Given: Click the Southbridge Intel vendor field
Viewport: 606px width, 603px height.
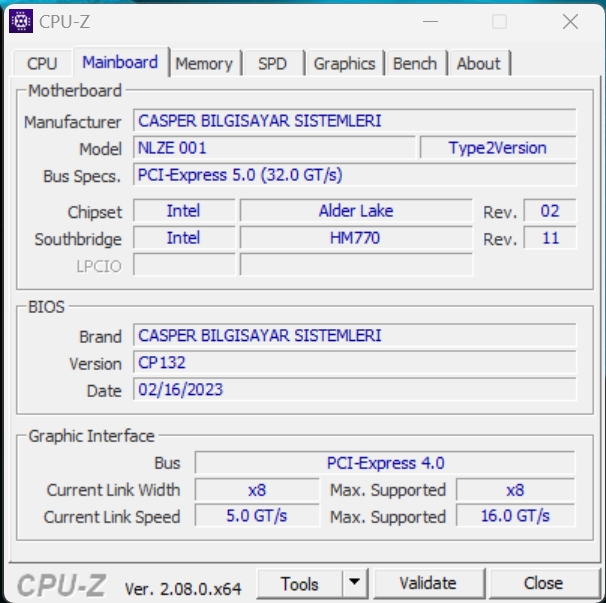Looking at the screenshot, I should (x=184, y=238).
